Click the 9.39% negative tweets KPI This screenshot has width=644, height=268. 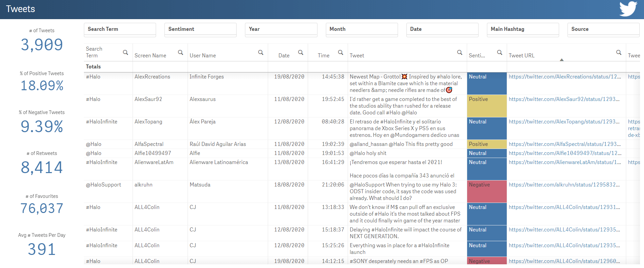(42, 126)
